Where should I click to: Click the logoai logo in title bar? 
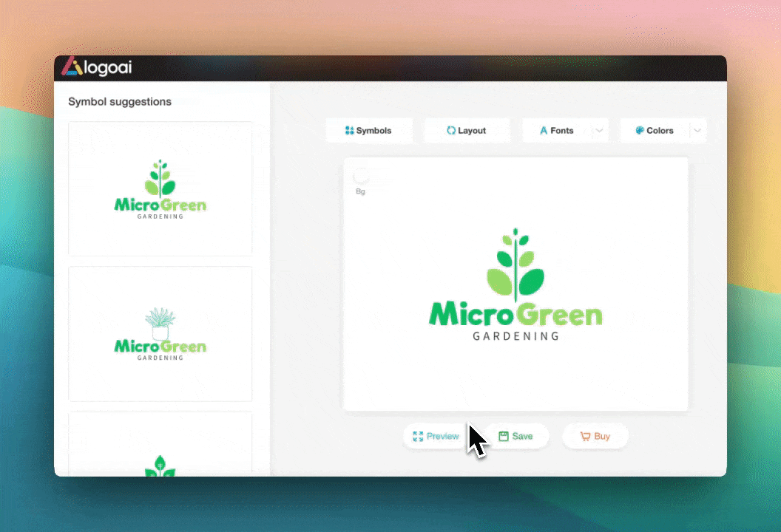pyautogui.click(x=97, y=68)
